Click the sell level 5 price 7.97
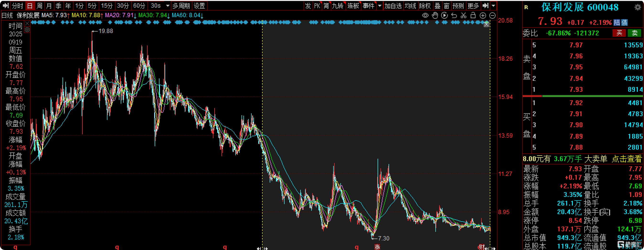The width and height of the screenshot is (644, 250). click(576, 45)
